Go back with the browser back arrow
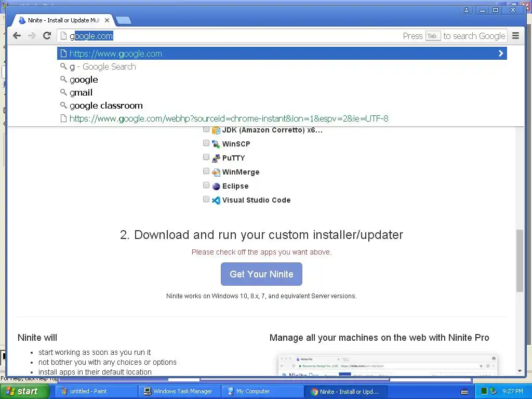Screen dimensions: 532x399 [x=17, y=36]
